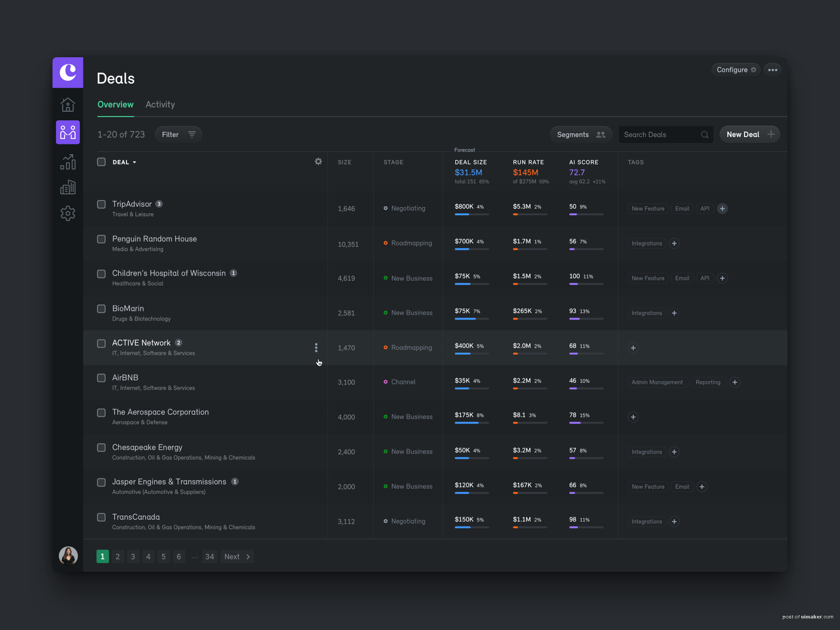Screen dimensions: 840x630
Task: Check the AirBNB deal checkbox
Action: click(101, 378)
